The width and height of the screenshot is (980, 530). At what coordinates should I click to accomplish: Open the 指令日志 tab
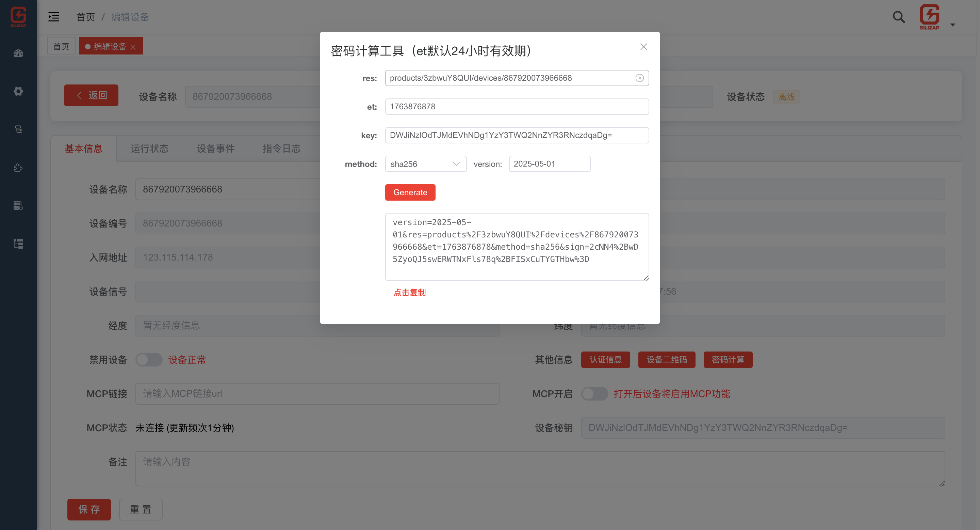(281, 149)
